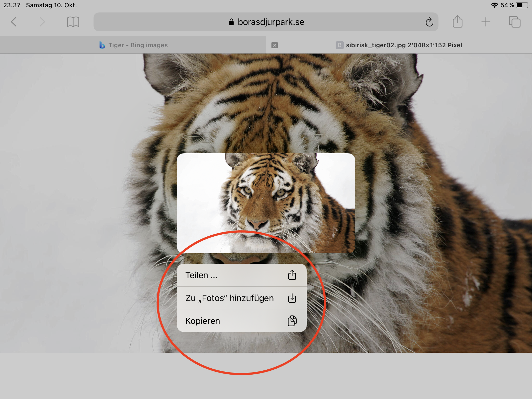532x399 pixels.
Task: Close the sibirisk_tiger02.jpg tab
Action: 275,45
